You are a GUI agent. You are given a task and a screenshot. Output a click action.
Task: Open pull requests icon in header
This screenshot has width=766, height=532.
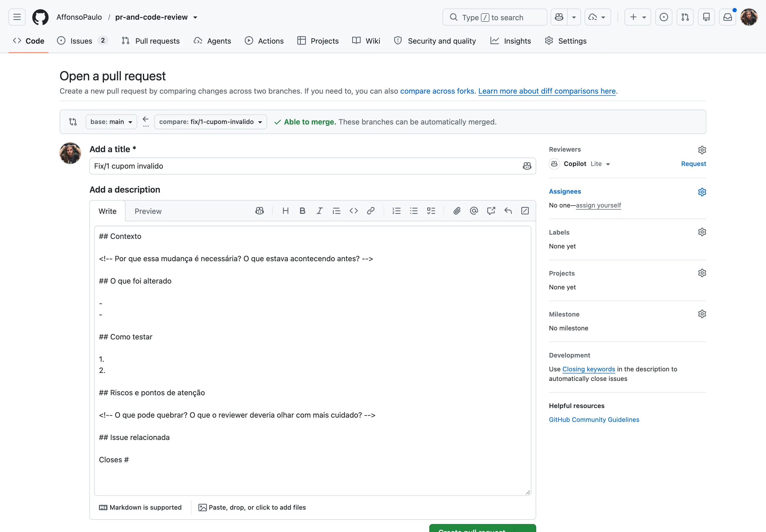685,17
